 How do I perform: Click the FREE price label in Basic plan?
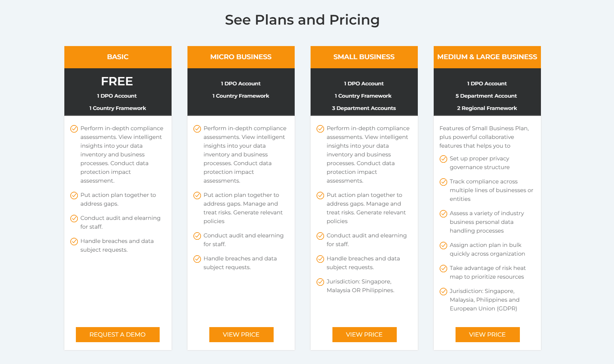117,81
